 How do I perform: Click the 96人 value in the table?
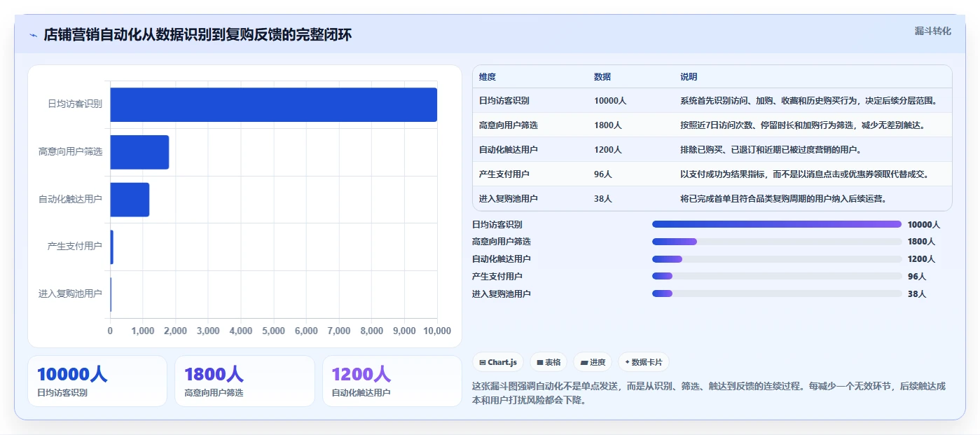(603, 174)
